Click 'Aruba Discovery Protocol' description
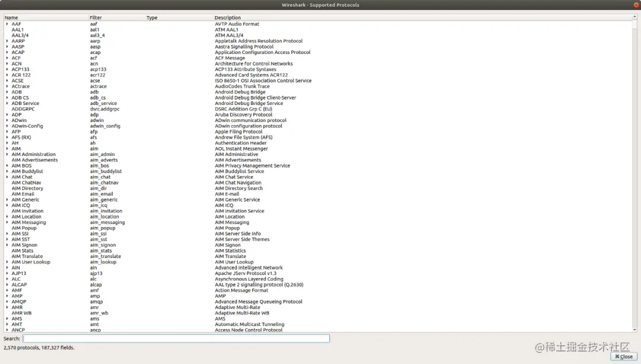641x364 pixels. [x=244, y=115]
